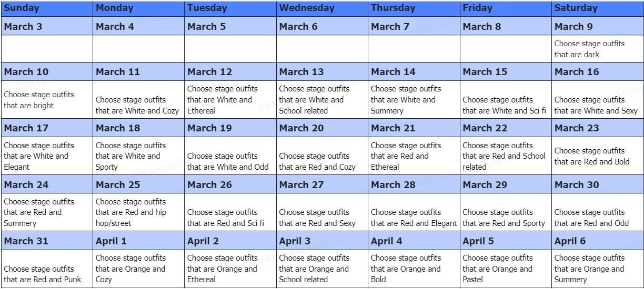
Task: Click the 'Red and Bold' cell
Action: (597, 156)
